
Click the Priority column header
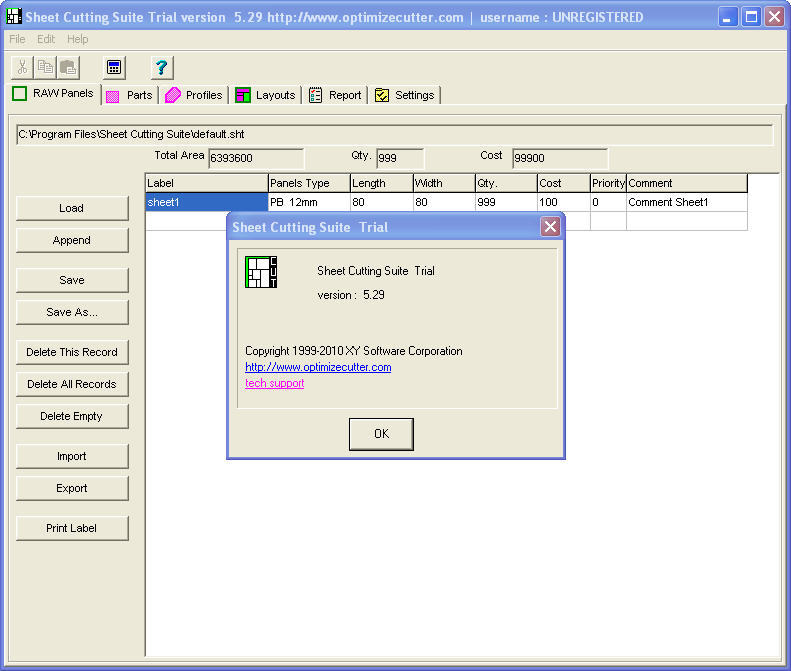(x=608, y=183)
